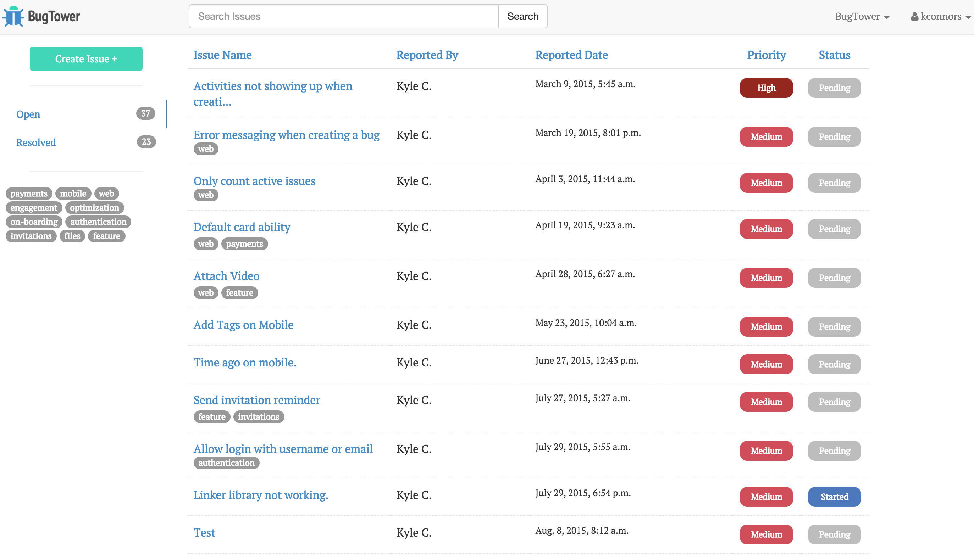Sort by the Priority column header
Image resolution: width=974 pixels, height=560 pixels.
point(766,55)
